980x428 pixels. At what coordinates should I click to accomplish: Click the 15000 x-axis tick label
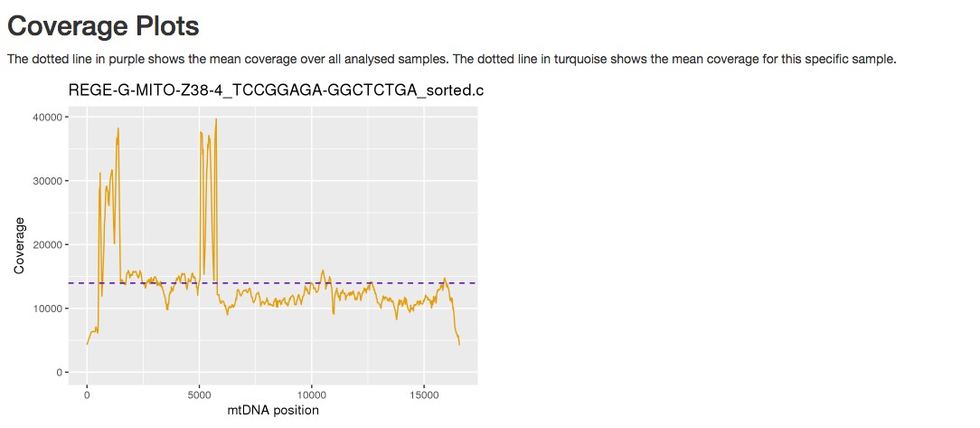tap(424, 395)
